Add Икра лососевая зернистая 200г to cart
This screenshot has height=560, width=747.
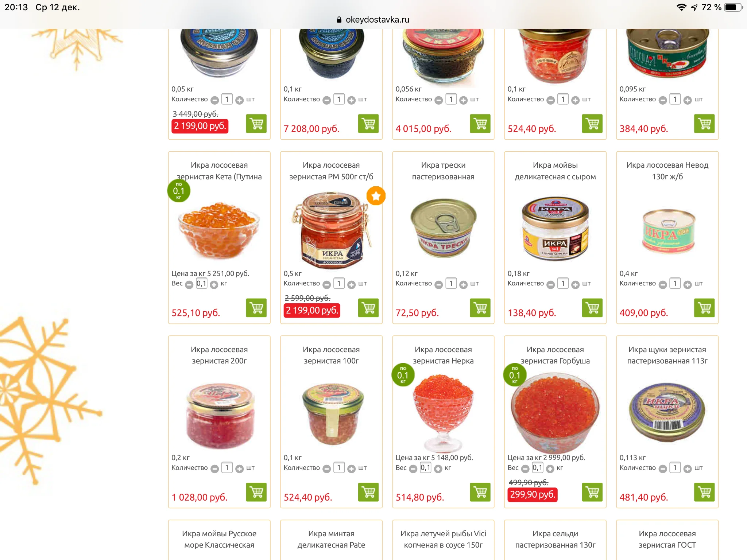coord(256,492)
